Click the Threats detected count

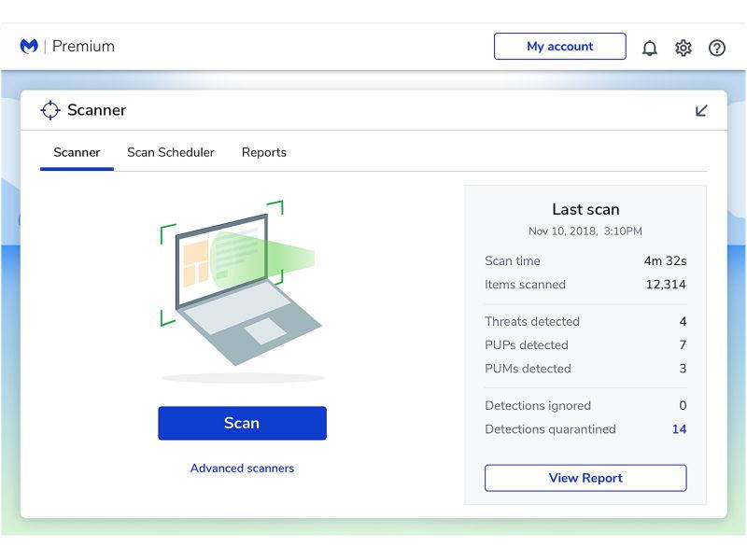[682, 321]
